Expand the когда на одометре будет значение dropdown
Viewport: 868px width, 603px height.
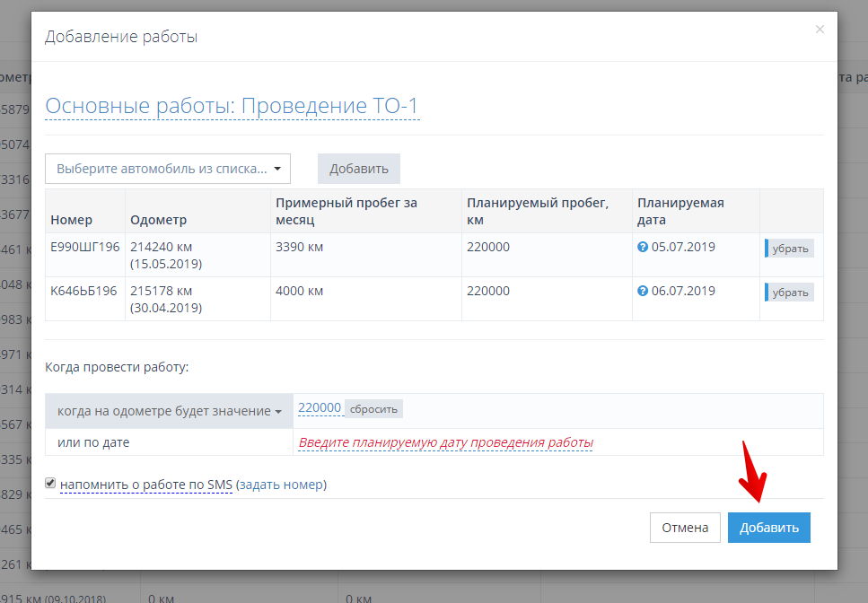[x=169, y=410]
